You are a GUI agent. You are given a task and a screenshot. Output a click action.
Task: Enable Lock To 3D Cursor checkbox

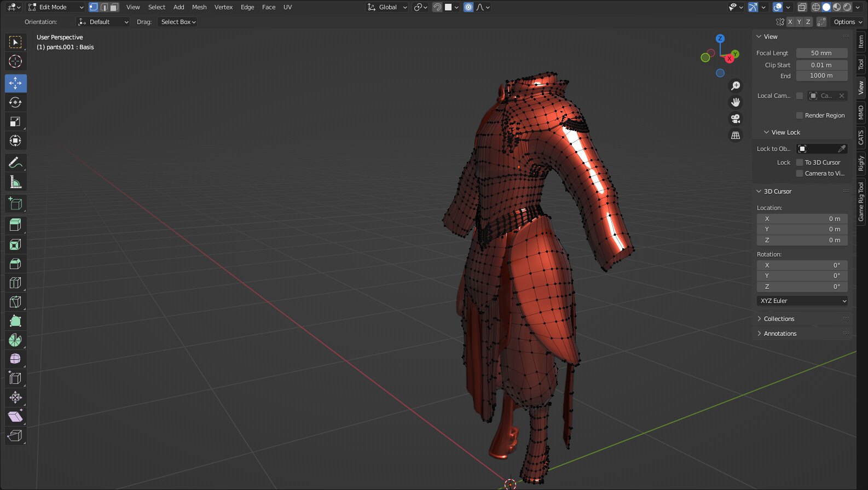click(x=800, y=162)
